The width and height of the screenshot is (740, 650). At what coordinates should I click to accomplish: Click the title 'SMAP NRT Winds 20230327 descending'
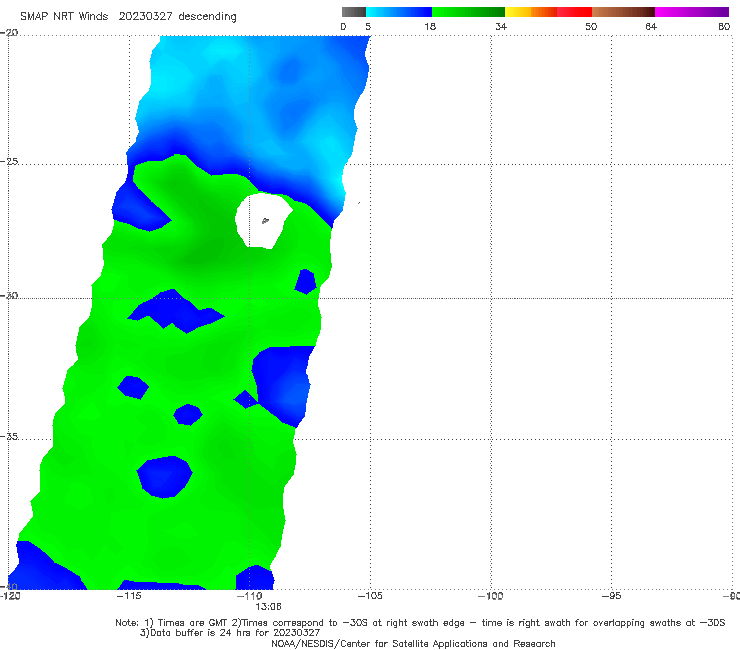(x=128, y=16)
